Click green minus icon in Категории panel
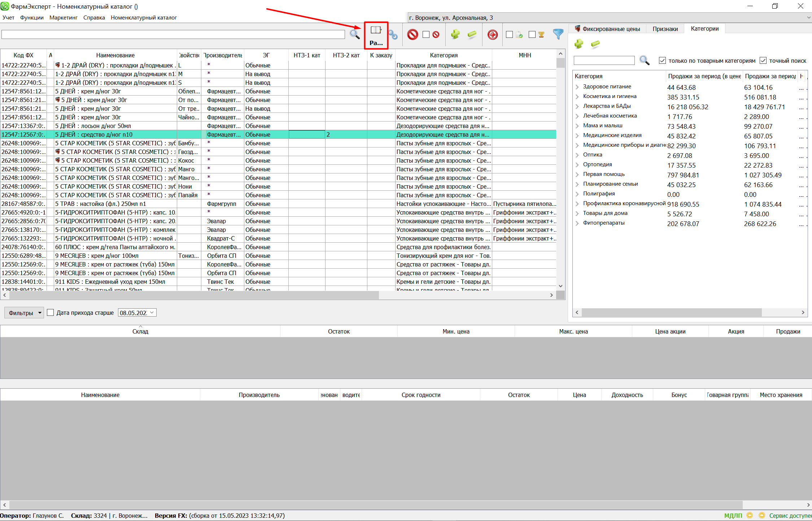The width and height of the screenshot is (812, 521). 595,44
